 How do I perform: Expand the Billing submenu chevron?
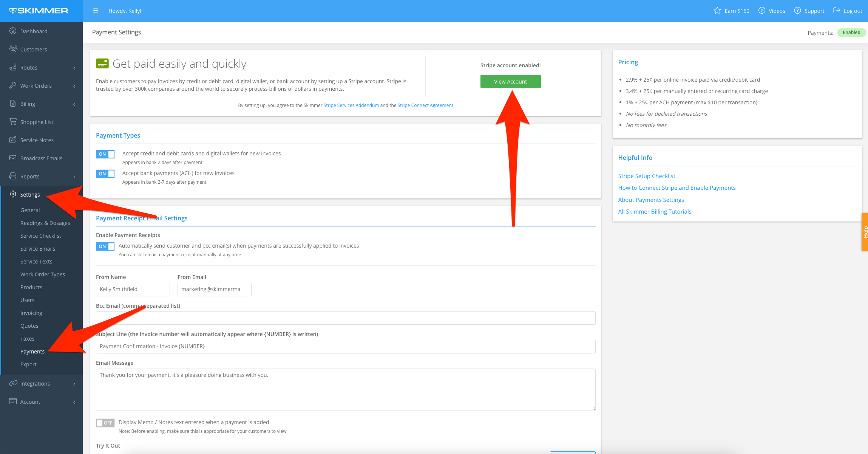[74, 104]
